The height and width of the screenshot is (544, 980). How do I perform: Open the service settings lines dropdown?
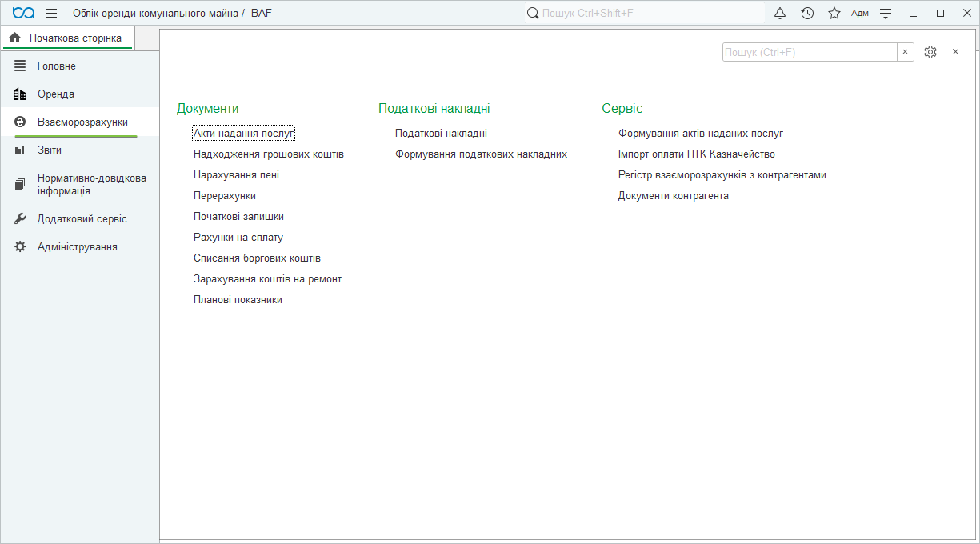886,13
